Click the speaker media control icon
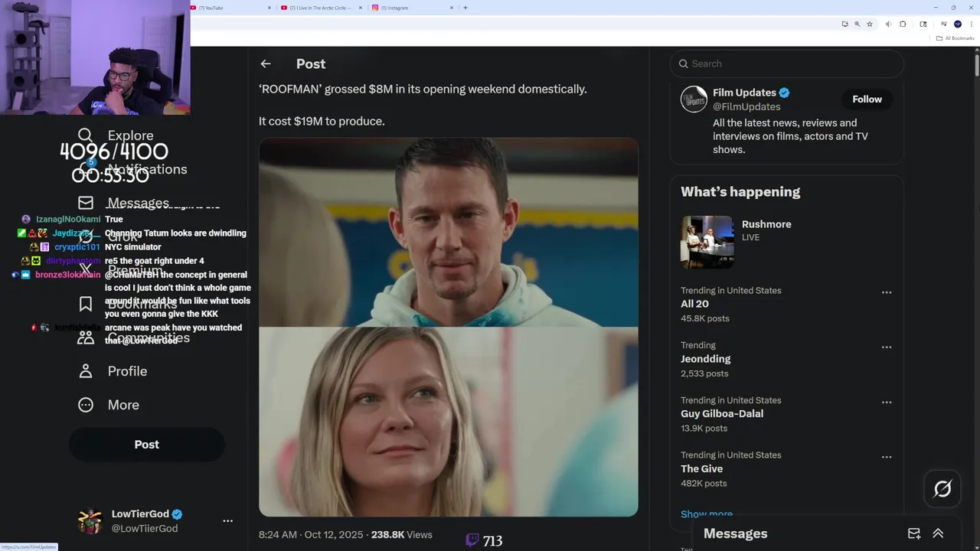The height and width of the screenshot is (551, 980). click(x=888, y=24)
